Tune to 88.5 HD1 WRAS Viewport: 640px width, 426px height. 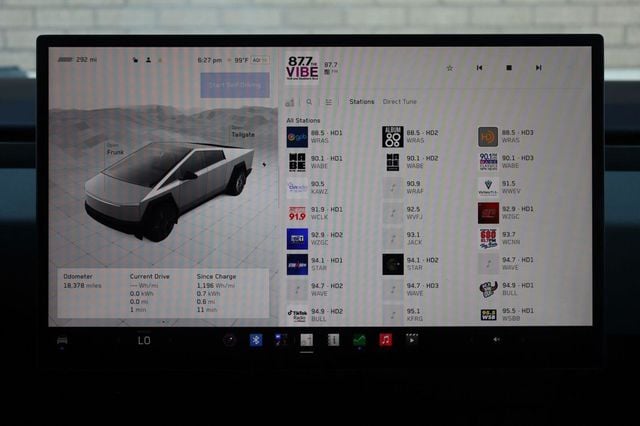(x=315, y=137)
